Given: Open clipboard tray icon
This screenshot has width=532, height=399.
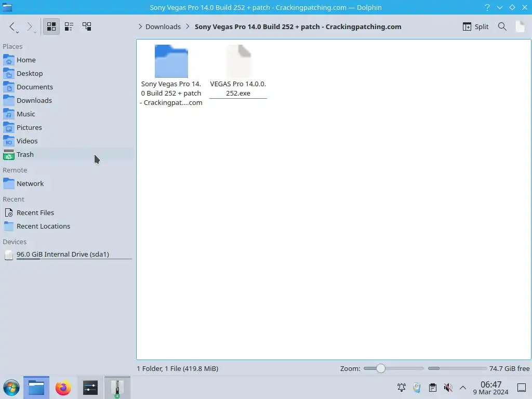Looking at the screenshot, I should (433, 388).
